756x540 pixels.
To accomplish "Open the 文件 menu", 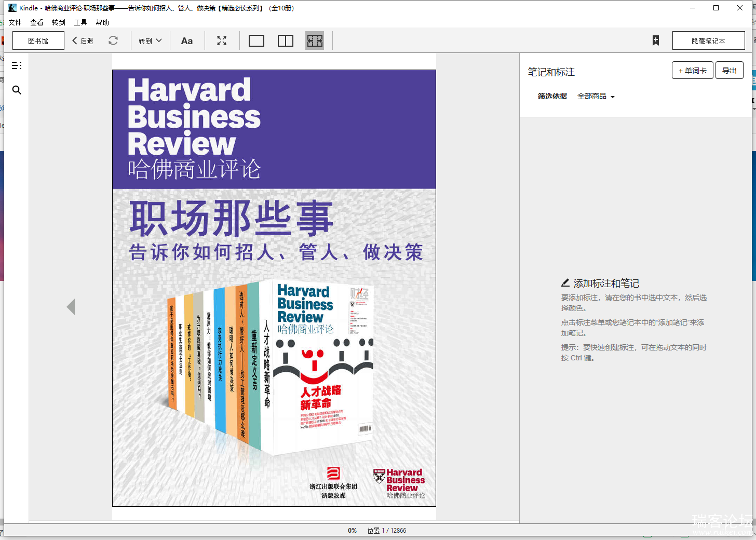I will coord(15,22).
